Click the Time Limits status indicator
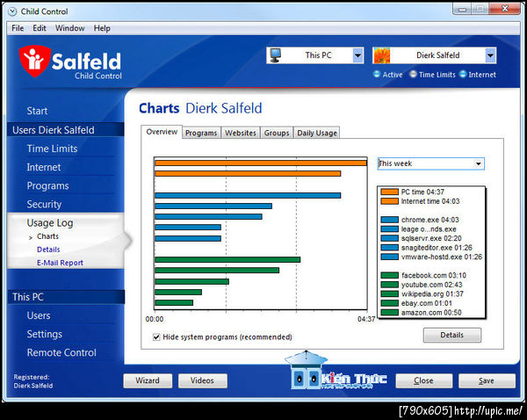 click(x=432, y=75)
